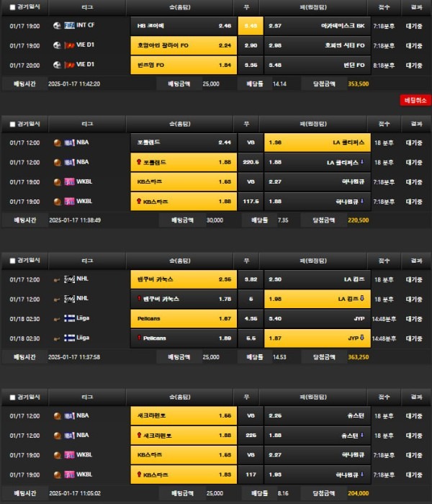The image size is (432, 504).
Task: Click the Finland flag in the Pelicans 1.67 row
Action: click(x=69, y=318)
